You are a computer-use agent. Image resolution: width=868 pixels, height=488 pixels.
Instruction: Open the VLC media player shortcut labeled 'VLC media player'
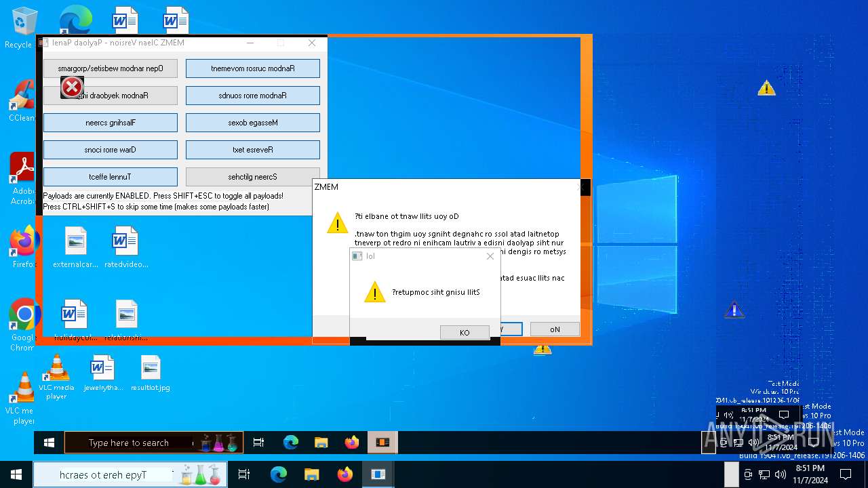pos(56,377)
